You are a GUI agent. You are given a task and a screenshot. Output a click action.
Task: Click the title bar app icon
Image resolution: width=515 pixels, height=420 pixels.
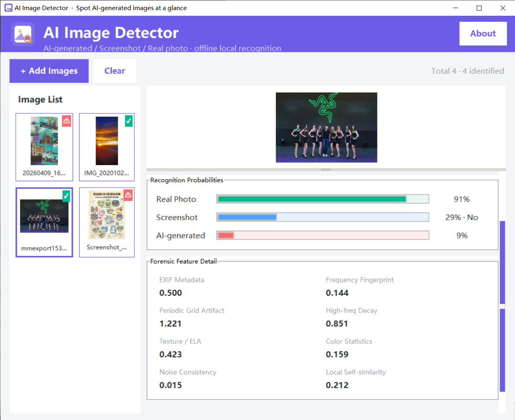(x=8, y=8)
